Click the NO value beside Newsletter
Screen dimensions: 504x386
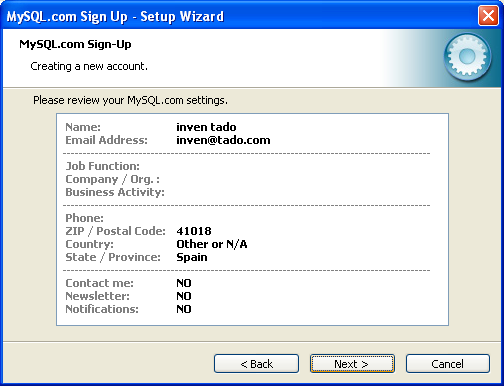(184, 296)
